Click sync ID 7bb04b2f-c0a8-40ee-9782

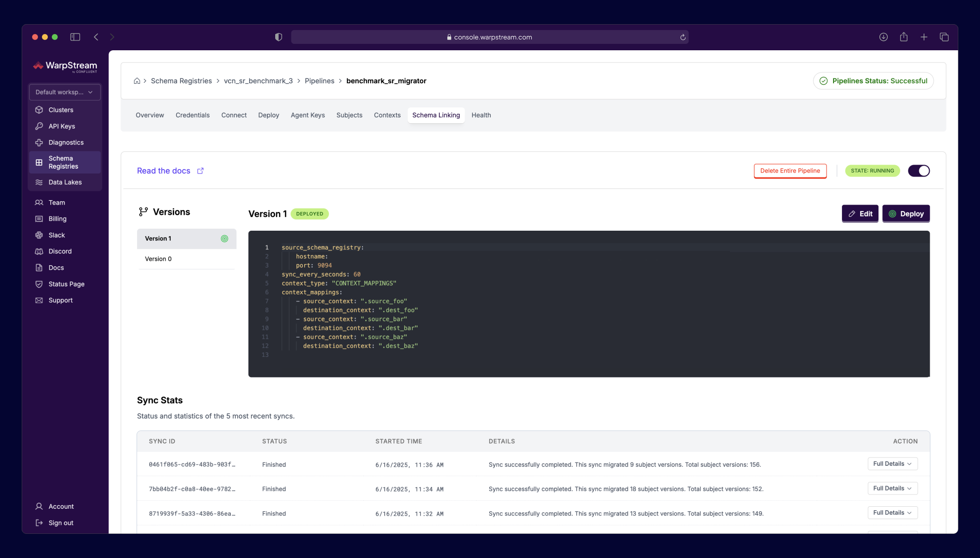[192, 489]
